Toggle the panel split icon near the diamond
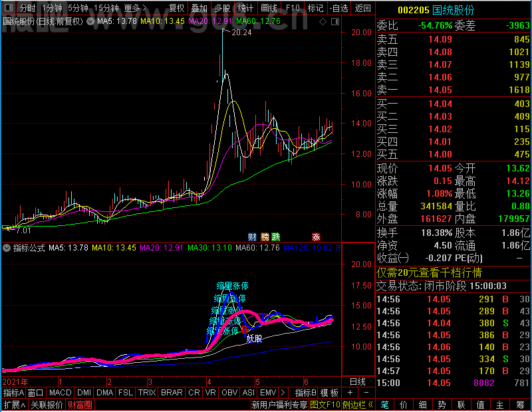This screenshot has height=412, width=532. click(335, 22)
